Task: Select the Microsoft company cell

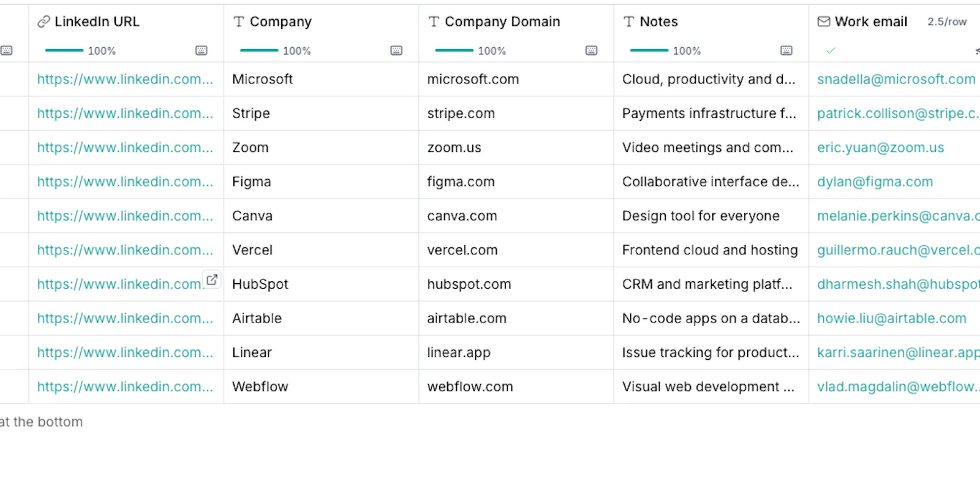Action: point(322,79)
